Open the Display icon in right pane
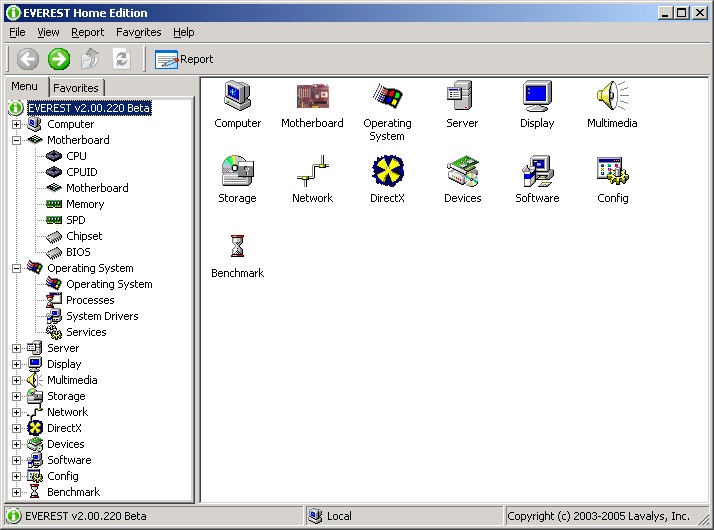 click(x=537, y=96)
